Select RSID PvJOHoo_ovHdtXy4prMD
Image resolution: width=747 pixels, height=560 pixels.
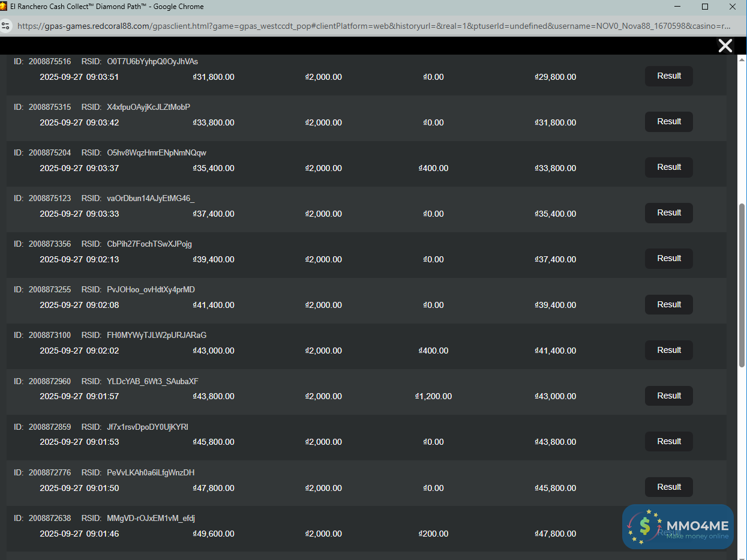click(151, 290)
